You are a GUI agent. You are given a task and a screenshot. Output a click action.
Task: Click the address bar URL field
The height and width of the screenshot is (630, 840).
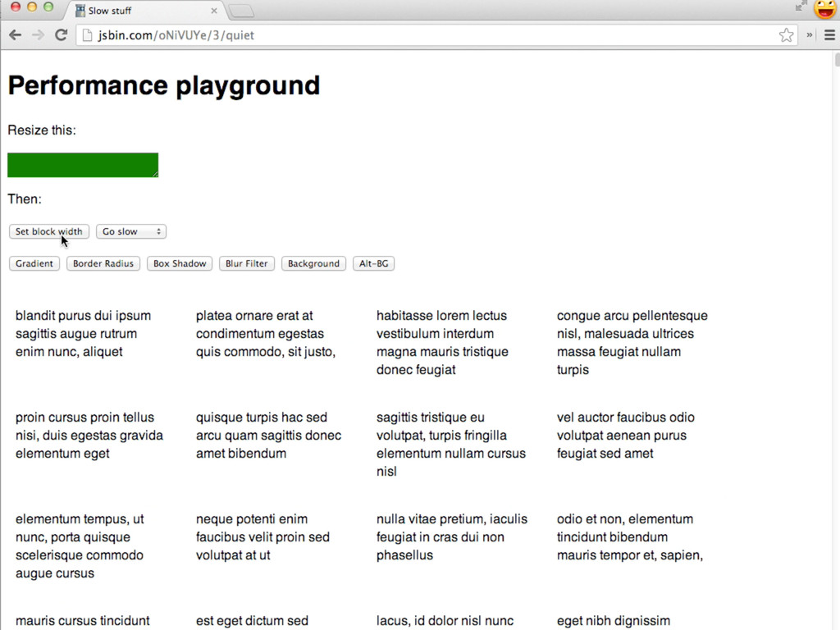tap(435, 35)
